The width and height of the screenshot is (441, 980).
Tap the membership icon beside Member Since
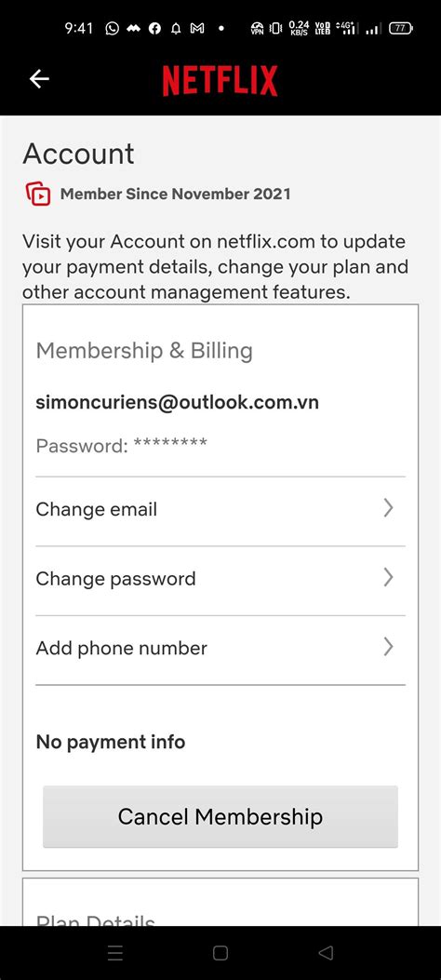tap(38, 194)
